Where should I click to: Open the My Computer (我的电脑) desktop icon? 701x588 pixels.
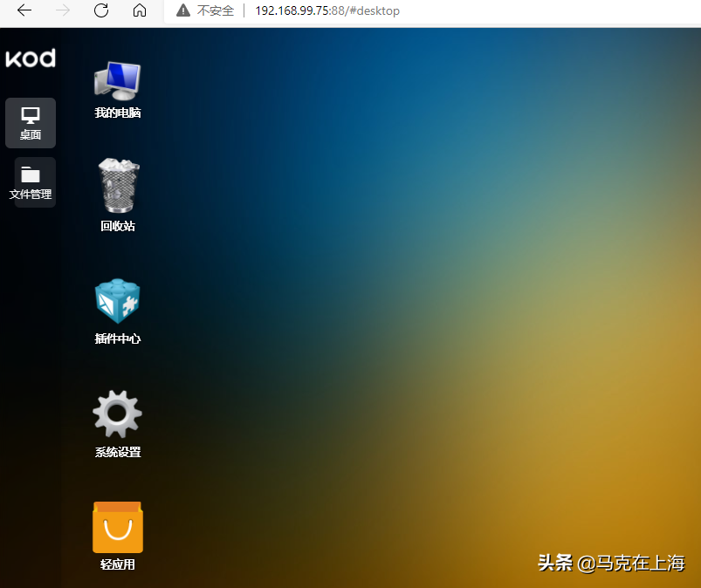(x=117, y=80)
